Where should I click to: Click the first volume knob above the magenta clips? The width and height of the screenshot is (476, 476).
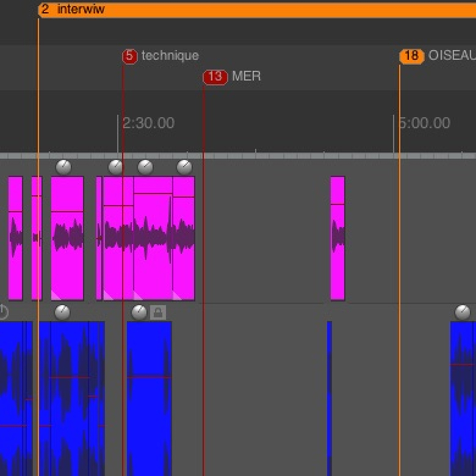pos(64,167)
